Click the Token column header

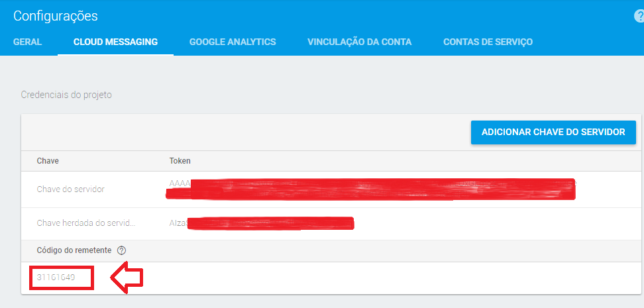[180, 161]
